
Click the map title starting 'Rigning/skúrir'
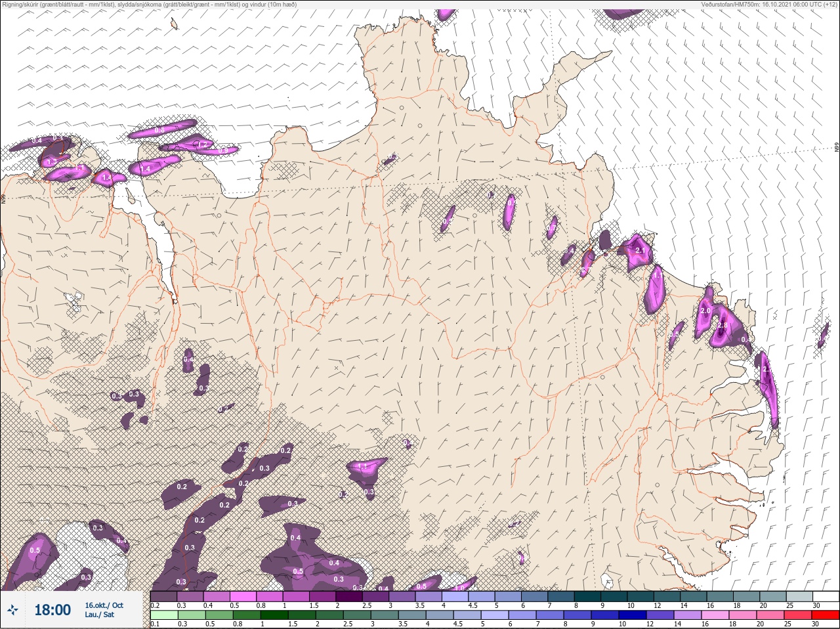(x=149, y=5)
